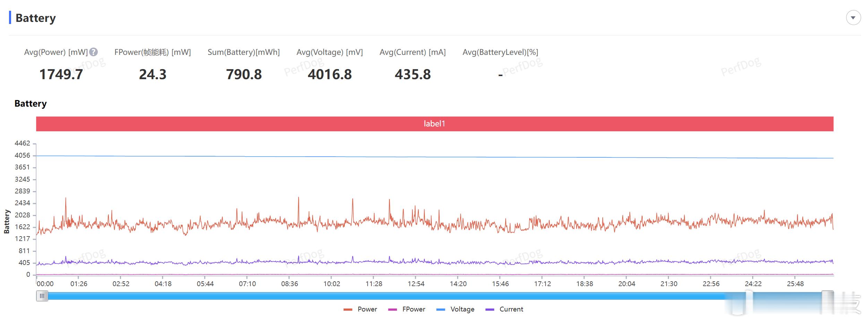Click the purple Current legend color marker

(490, 309)
